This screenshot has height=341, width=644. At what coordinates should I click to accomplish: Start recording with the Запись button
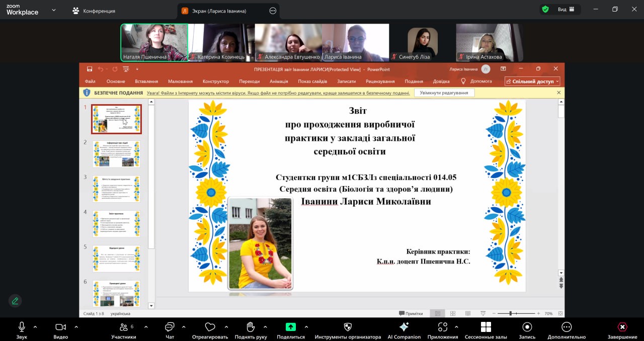pos(527,328)
